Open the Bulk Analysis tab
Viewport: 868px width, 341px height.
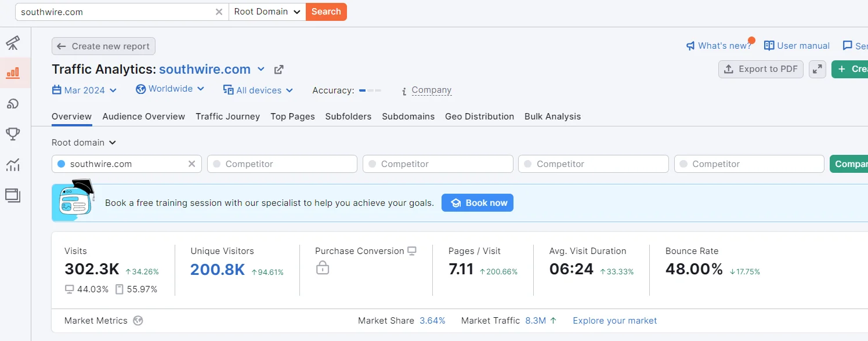pos(552,117)
